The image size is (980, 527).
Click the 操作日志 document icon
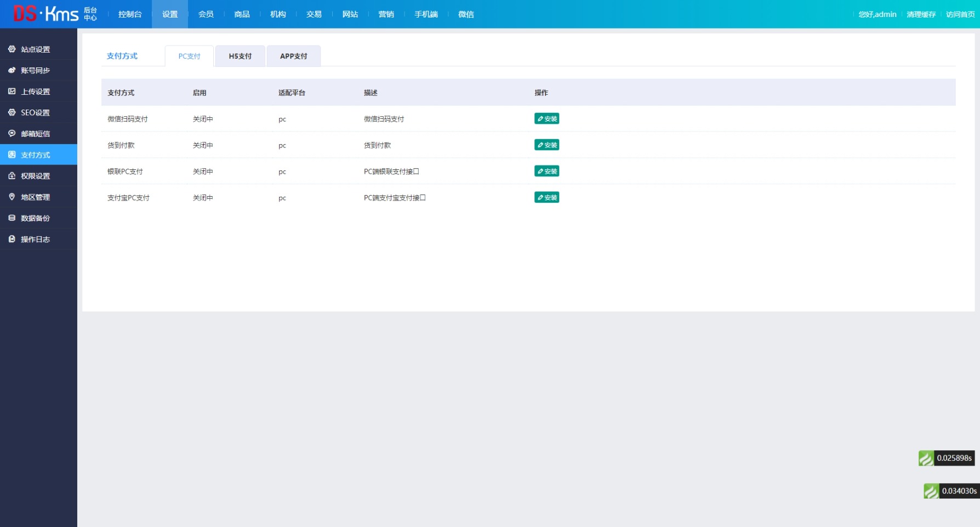coord(12,239)
